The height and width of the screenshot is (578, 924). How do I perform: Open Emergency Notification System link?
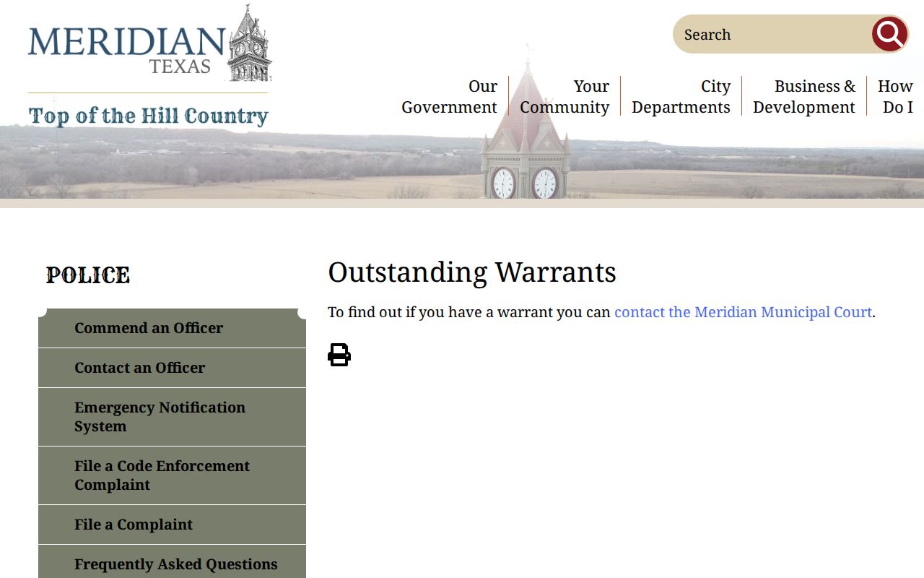point(172,417)
